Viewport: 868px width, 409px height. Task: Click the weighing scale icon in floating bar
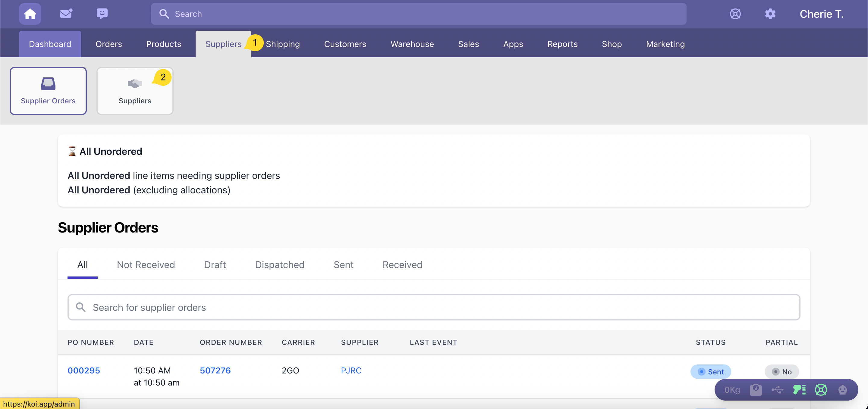(756, 390)
